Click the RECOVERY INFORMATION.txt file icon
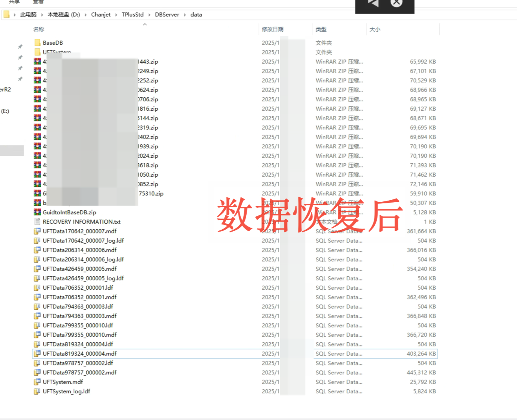The image size is (517, 420). click(x=37, y=222)
